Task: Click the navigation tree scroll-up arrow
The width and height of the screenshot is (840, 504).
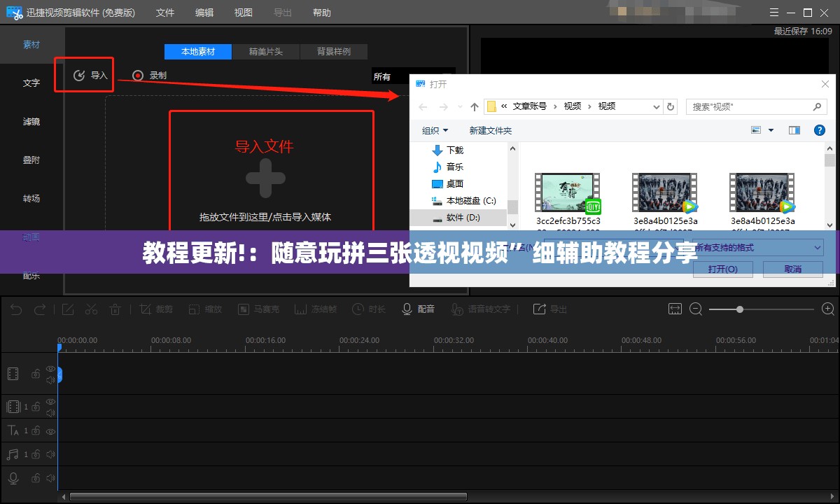Action: [x=513, y=148]
